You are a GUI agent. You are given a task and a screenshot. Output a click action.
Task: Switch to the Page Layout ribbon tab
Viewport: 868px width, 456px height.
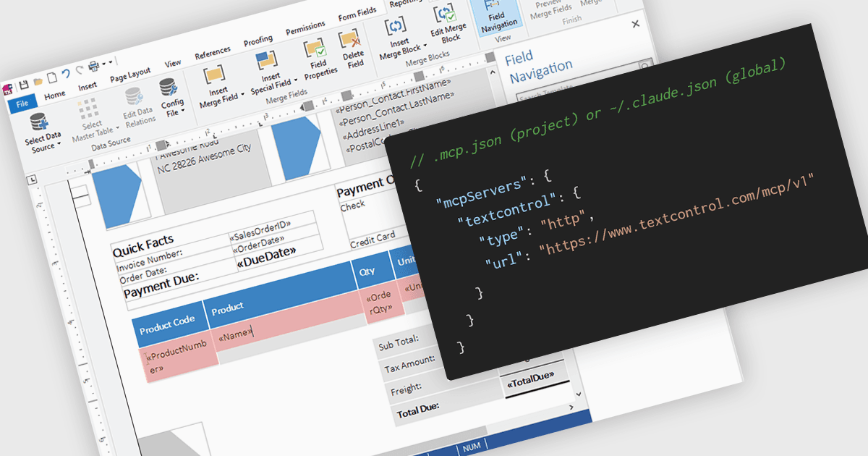click(130, 75)
